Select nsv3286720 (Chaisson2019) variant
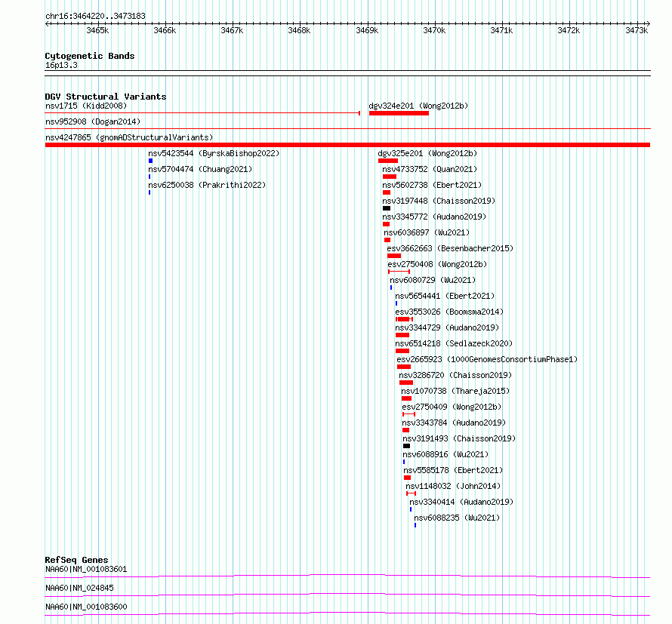The width and height of the screenshot is (672, 624). click(x=455, y=375)
